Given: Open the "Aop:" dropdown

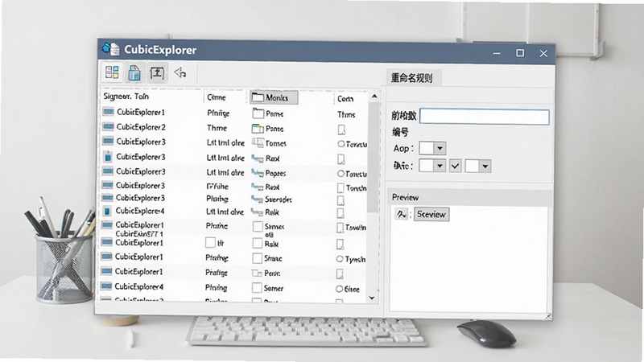Looking at the screenshot, I should point(432,148).
